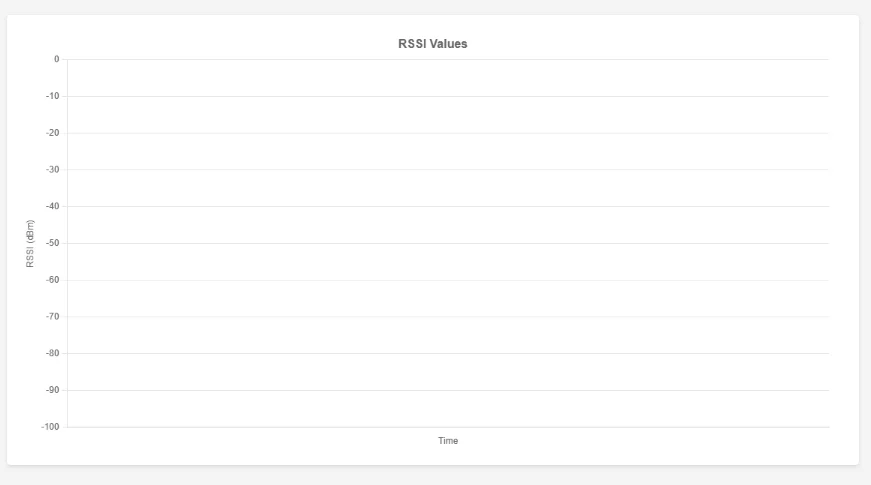871x485 pixels.
Task: Click the -100 y-axis tick label
Action: [50, 427]
